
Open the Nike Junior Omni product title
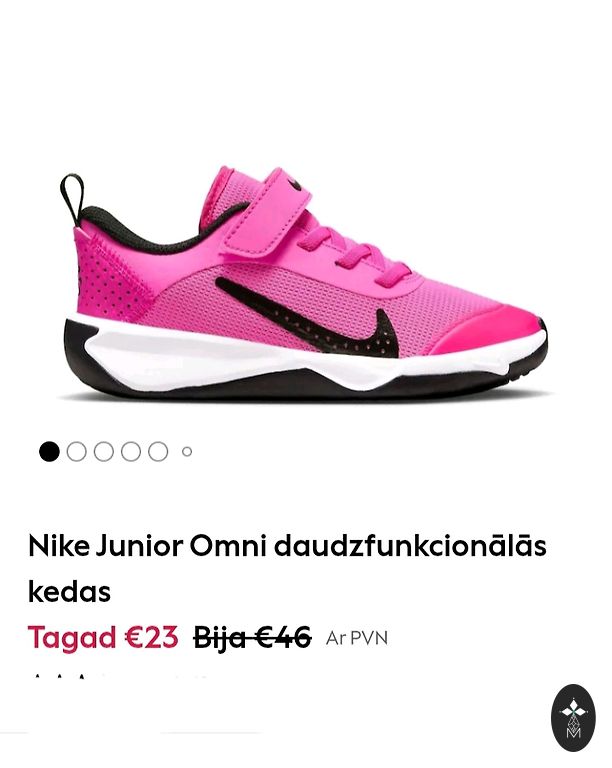[x=287, y=569]
